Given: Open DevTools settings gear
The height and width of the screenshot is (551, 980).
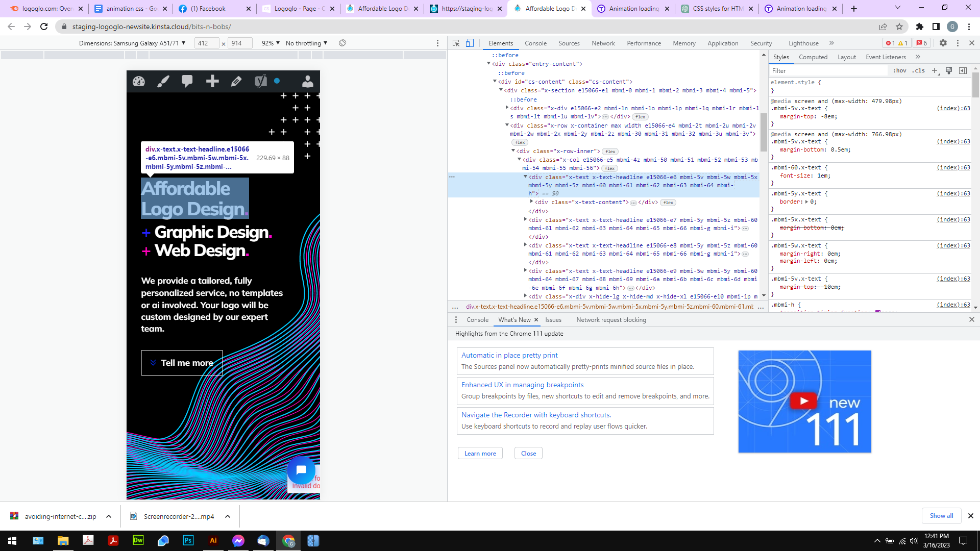Looking at the screenshot, I should (x=943, y=43).
